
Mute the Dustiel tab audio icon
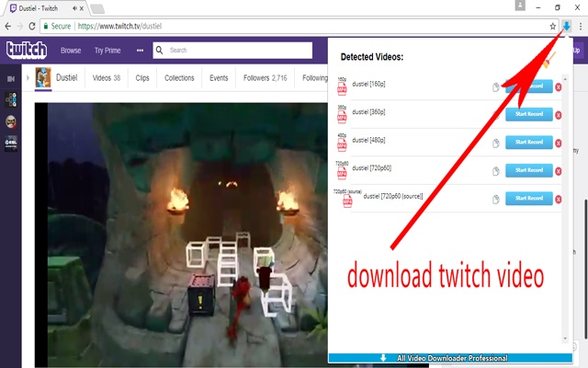(x=74, y=8)
